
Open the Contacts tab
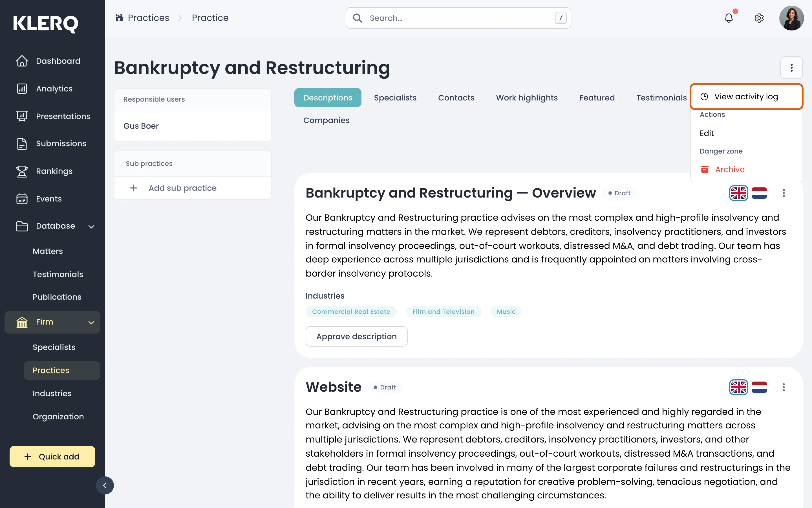tap(456, 98)
